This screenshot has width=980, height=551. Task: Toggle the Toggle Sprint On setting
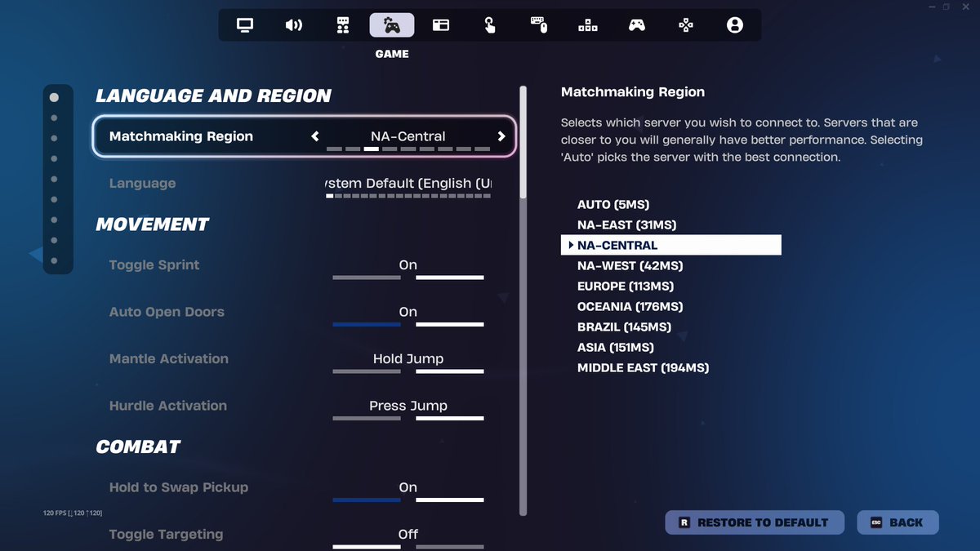(x=408, y=269)
